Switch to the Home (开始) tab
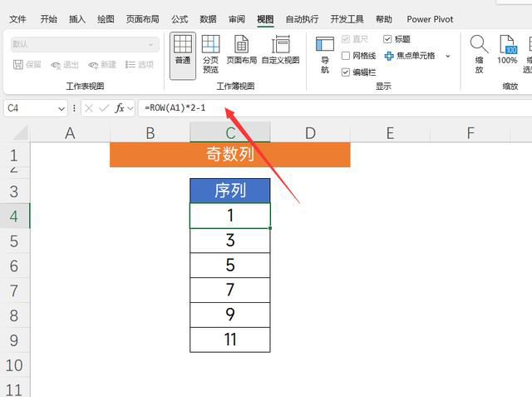532x397 pixels. [x=48, y=19]
